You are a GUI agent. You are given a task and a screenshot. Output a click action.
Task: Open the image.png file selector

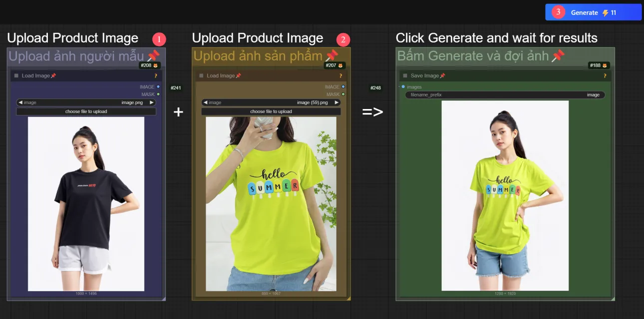click(86, 102)
